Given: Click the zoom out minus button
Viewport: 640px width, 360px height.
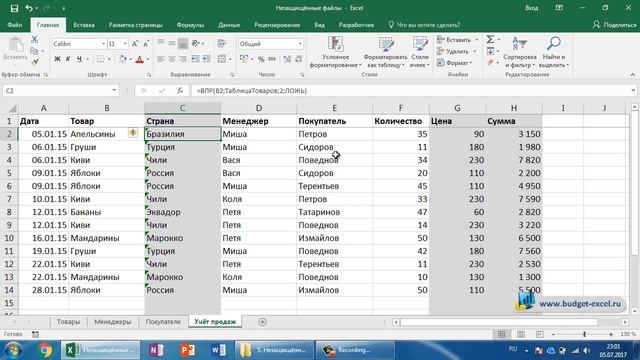Looking at the screenshot, I should 553,334.
